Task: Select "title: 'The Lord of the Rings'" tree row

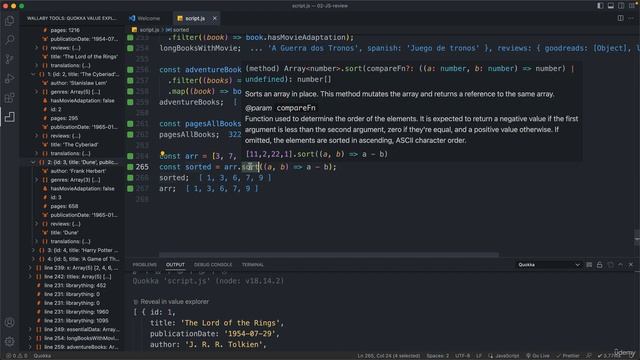Action: pyautogui.click(x=72, y=57)
